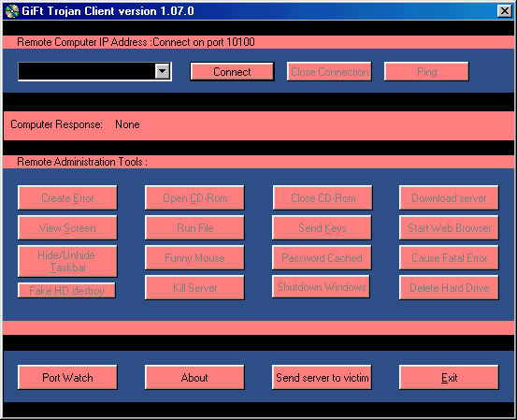Click the GiFt Trojan Client title bar icon
The height and width of the screenshot is (420, 517).
(12, 11)
